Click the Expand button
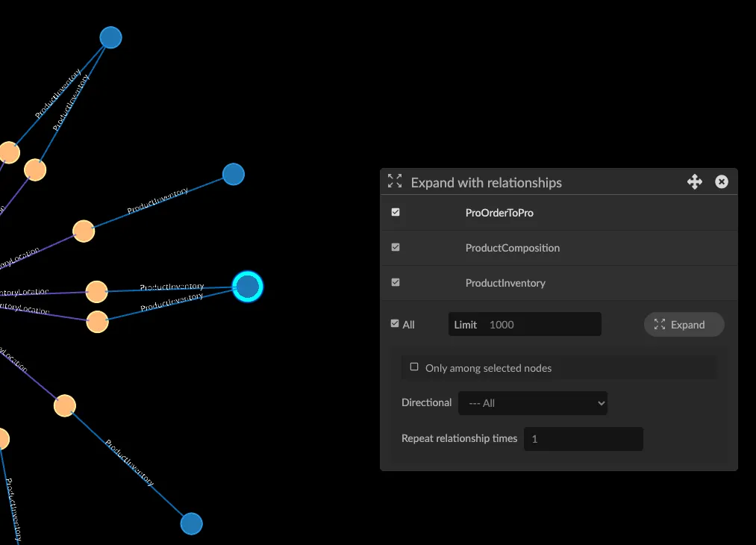756x545 pixels. [x=684, y=325]
